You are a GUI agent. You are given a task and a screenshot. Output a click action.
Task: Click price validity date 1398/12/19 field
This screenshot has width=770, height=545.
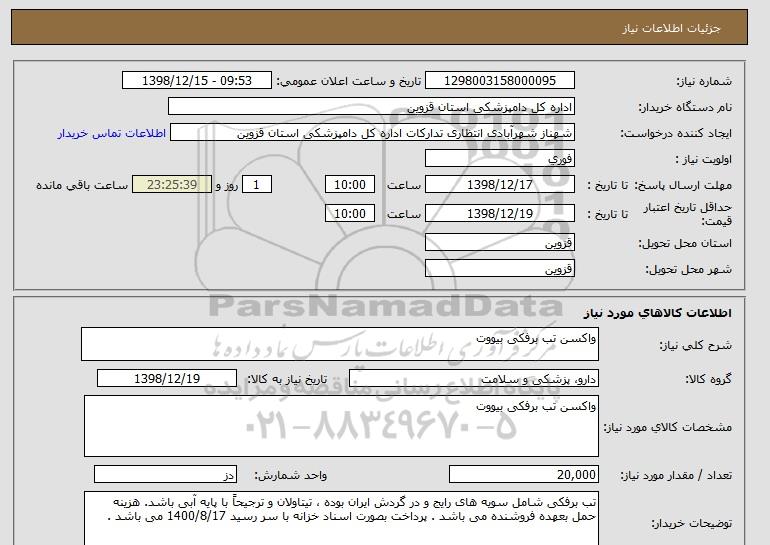[499, 214]
